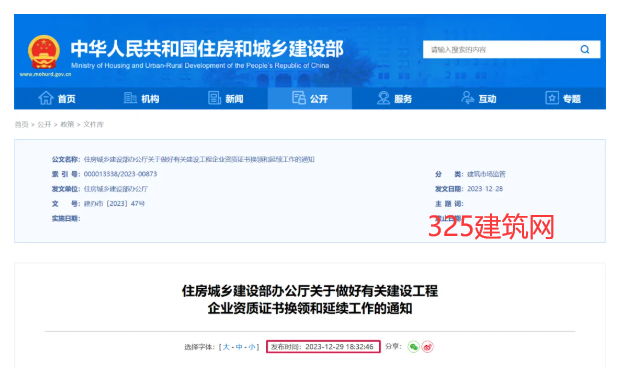
Task: Open the 专题 navigation tab
Action: tap(563, 98)
